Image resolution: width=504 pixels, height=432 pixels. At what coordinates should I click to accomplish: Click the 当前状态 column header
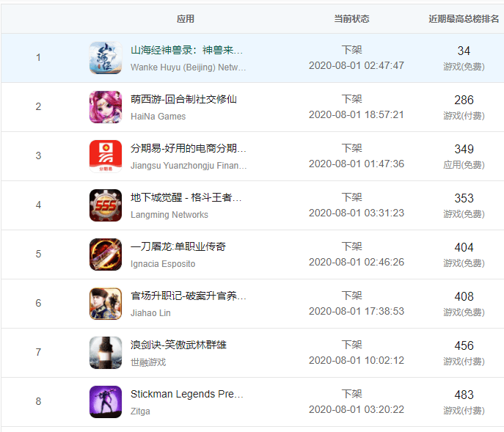[x=351, y=18]
